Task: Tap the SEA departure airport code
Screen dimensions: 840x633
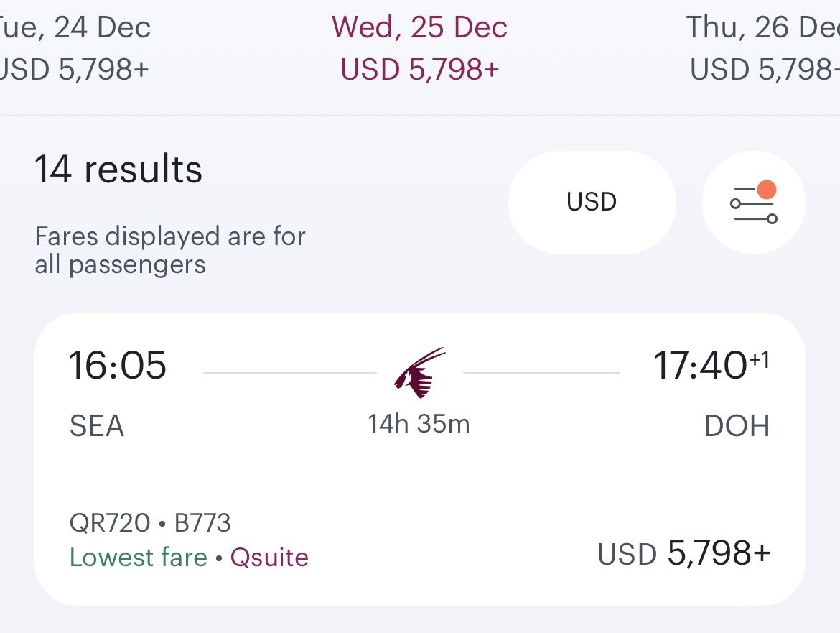Action: coord(97,427)
